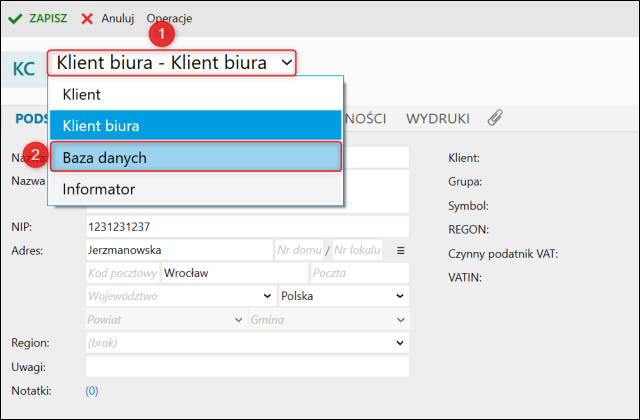Click the Uwagi text field
This screenshot has height=420, width=640.
coord(247,367)
